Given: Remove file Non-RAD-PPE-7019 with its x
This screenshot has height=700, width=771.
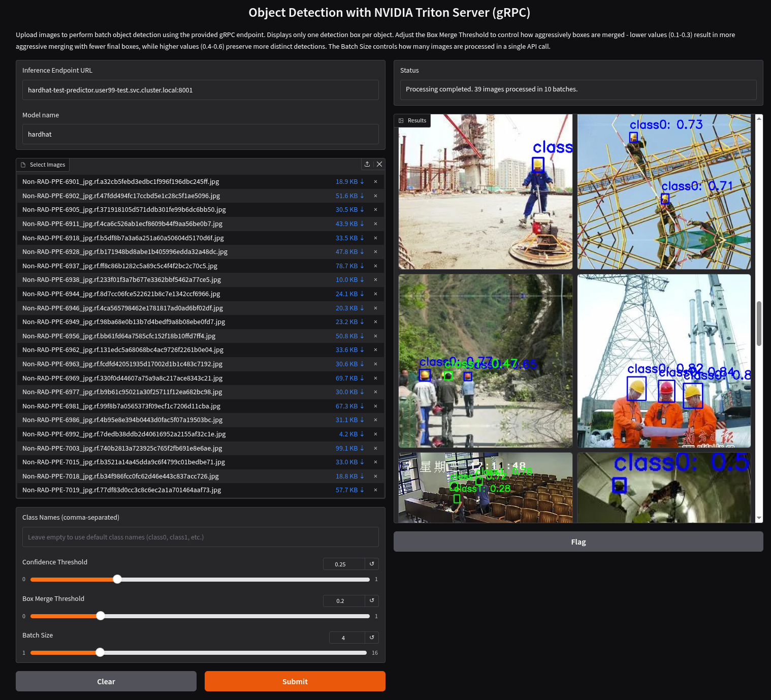Looking at the screenshot, I should 375,490.
